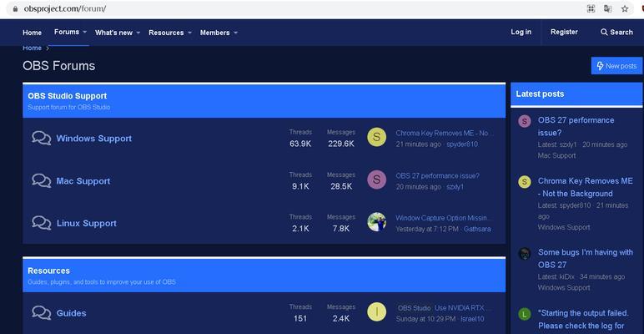
Task: Click yellow S avatar beside Chroma Key post
Action: coord(525,182)
